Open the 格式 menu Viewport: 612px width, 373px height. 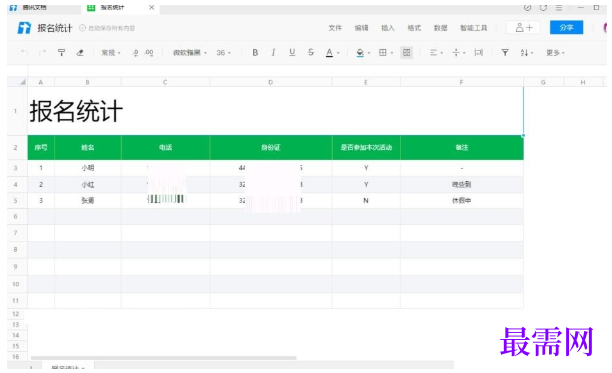tap(414, 28)
